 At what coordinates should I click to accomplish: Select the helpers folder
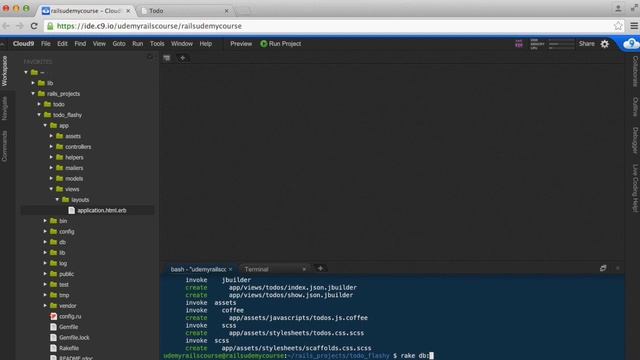coord(74,157)
